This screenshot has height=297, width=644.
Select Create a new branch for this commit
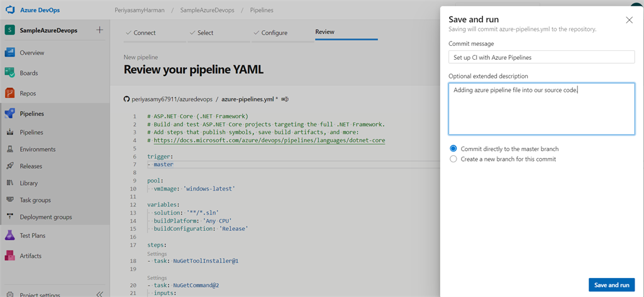[x=453, y=159]
